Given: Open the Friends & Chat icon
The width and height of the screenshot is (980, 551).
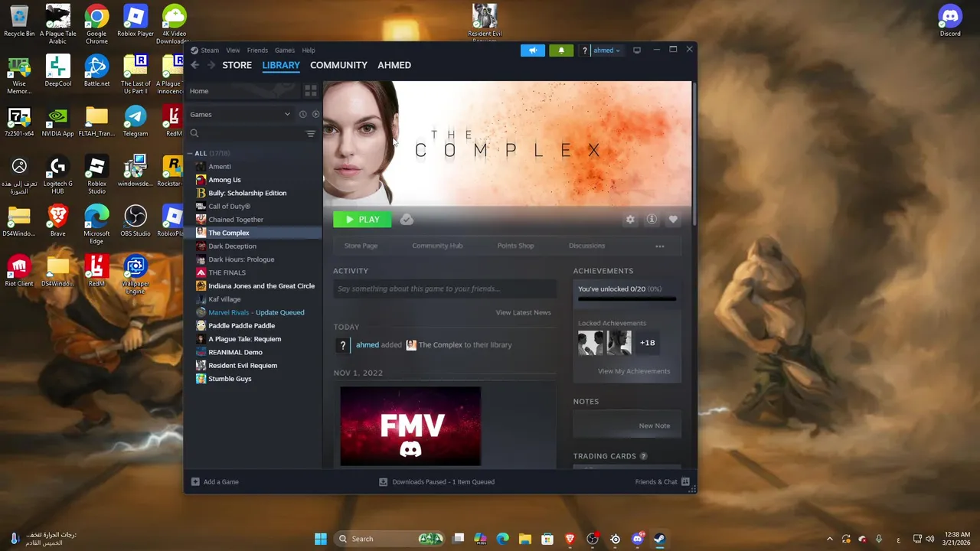Looking at the screenshot, I should pos(685,482).
